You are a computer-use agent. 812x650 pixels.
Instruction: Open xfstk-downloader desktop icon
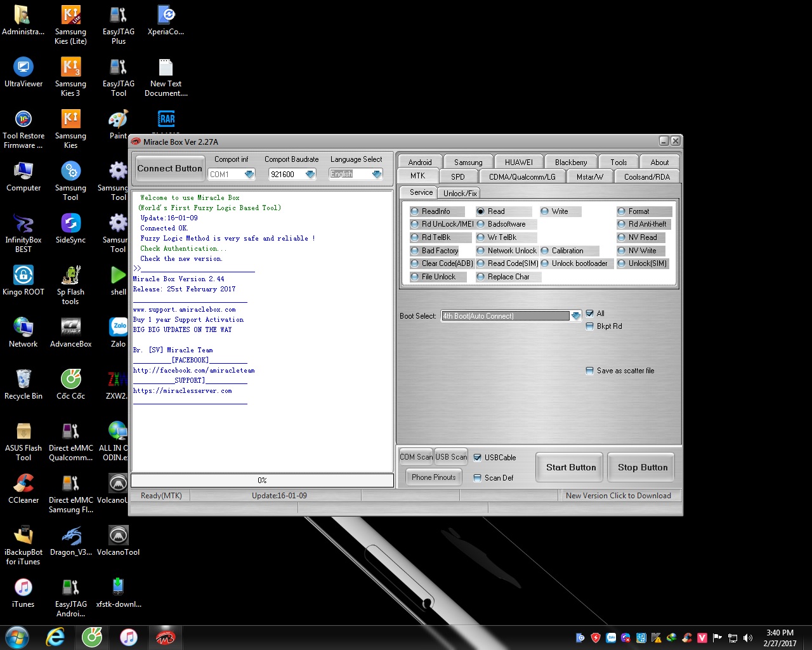pos(119,592)
